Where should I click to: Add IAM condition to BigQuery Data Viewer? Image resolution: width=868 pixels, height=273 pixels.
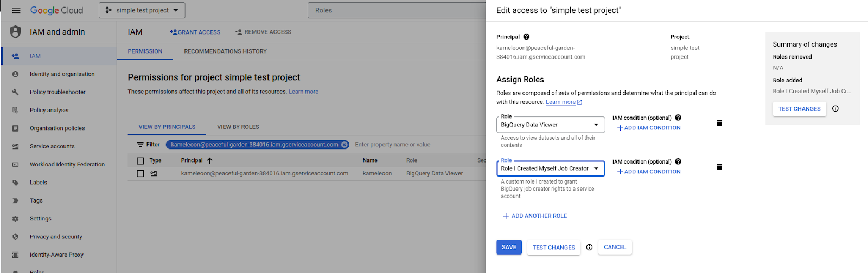click(649, 128)
